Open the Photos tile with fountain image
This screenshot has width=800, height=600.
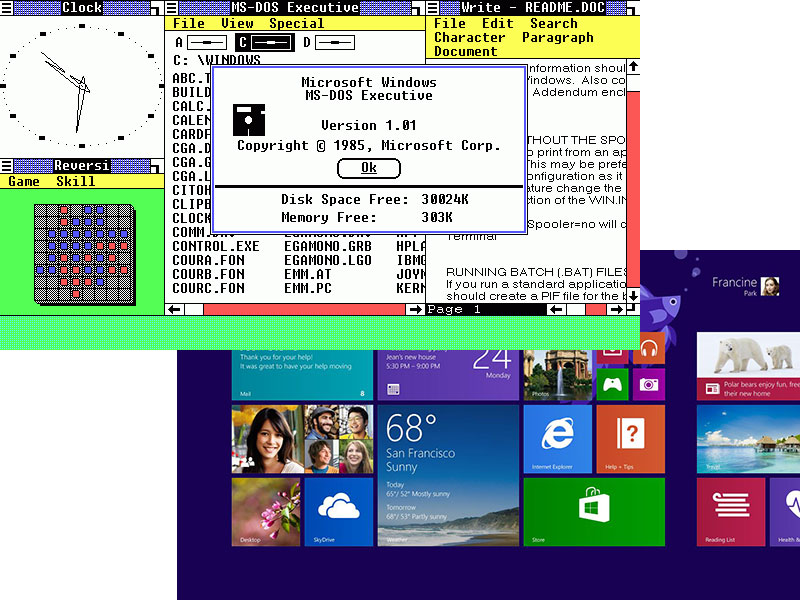pos(558,375)
